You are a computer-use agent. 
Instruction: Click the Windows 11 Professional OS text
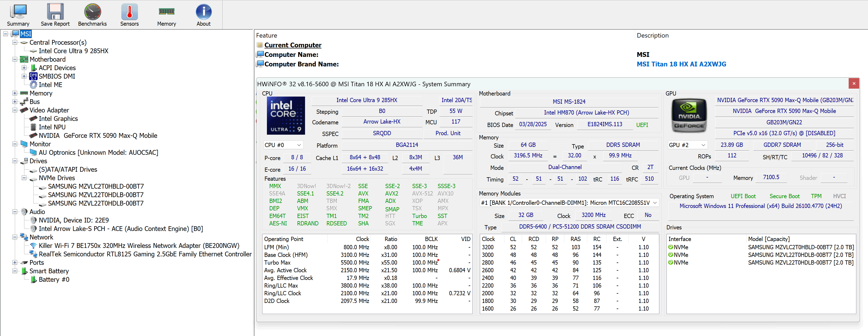tap(760, 206)
